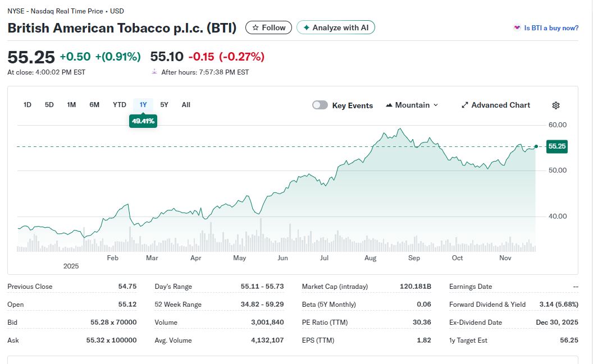This screenshot has width=593, height=364.
Task: Expand the Mountain chart type dropdown
Action: coord(413,105)
